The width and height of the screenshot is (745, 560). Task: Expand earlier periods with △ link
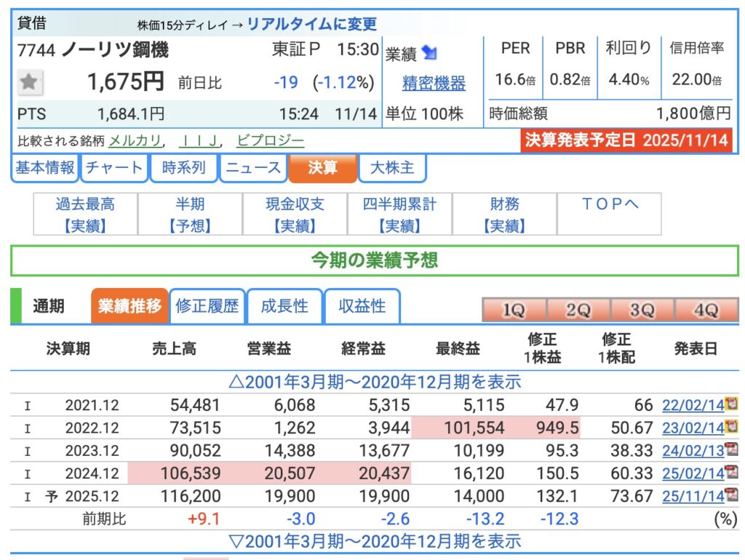374,382
